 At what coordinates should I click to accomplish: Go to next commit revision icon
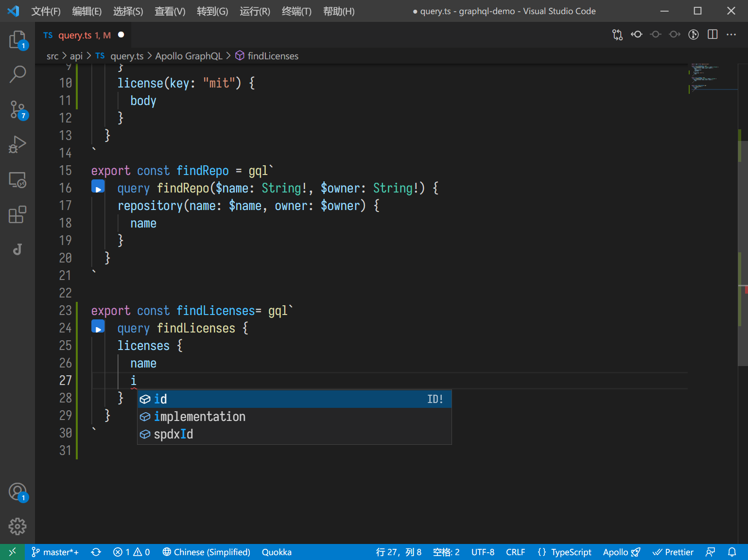(675, 35)
